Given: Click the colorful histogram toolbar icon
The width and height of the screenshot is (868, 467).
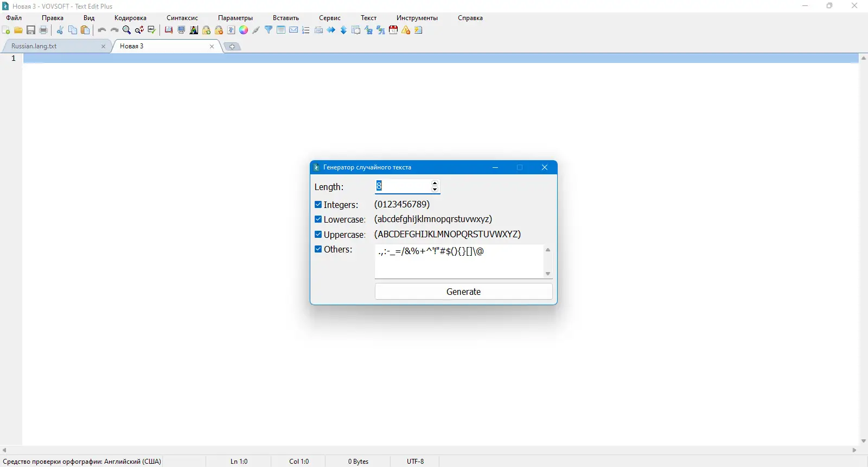Looking at the screenshot, I should click(194, 30).
